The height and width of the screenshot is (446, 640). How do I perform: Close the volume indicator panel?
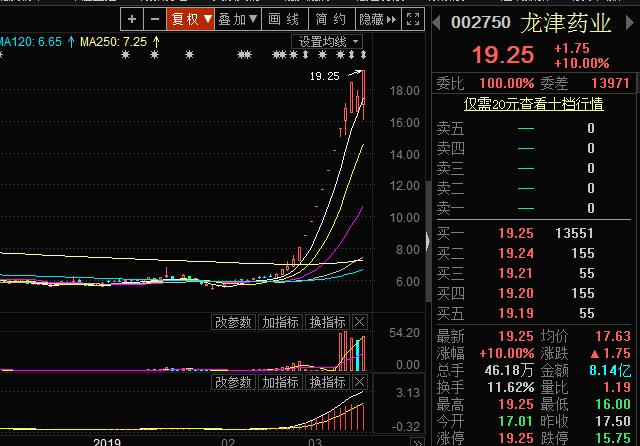point(359,322)
